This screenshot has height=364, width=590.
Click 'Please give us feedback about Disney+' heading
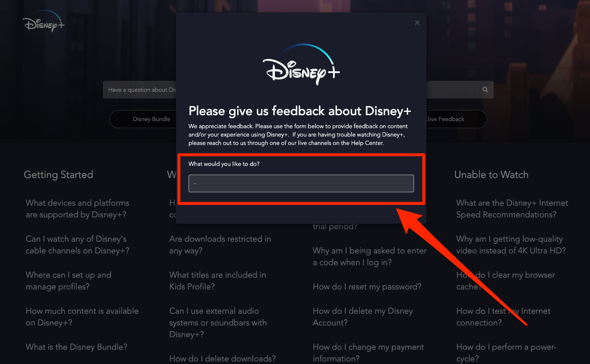click(300, 111)
